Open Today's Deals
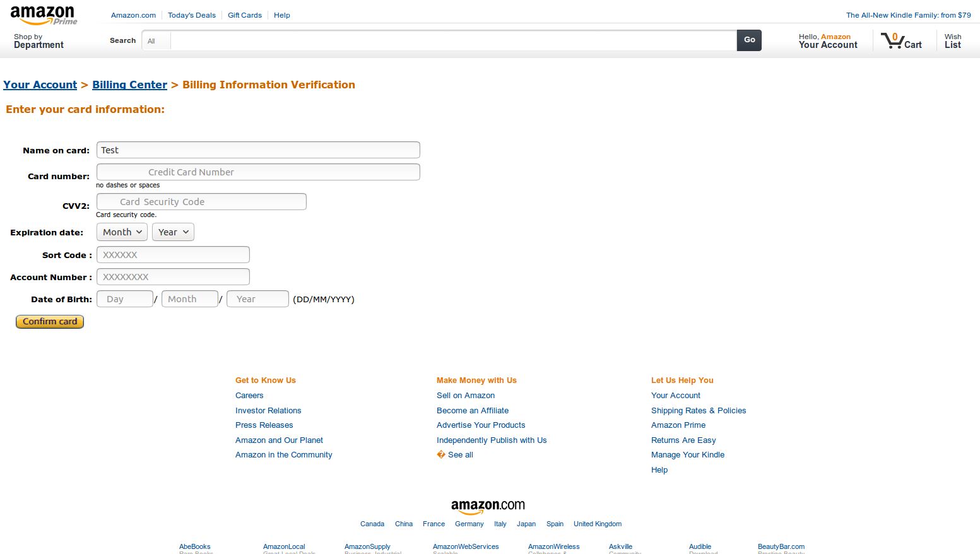Image resolution: width=980 pixels, height=554 pixels. [x=192, y=15]
